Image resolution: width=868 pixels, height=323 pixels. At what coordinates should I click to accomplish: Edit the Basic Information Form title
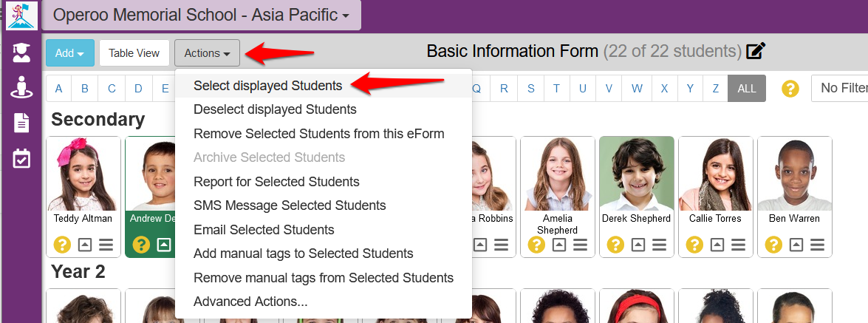pos(756,51)
